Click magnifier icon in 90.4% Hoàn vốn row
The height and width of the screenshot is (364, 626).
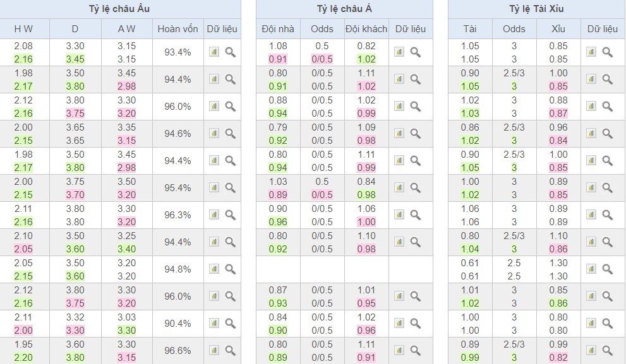231,324
